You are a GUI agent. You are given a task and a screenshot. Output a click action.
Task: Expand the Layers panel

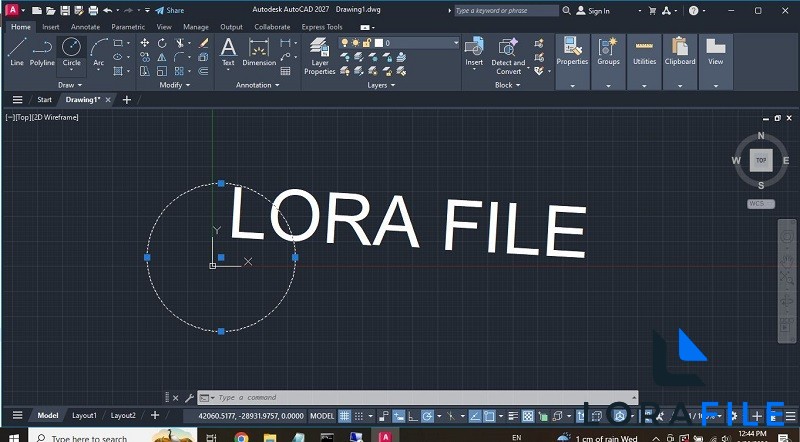tap(381, 85)
